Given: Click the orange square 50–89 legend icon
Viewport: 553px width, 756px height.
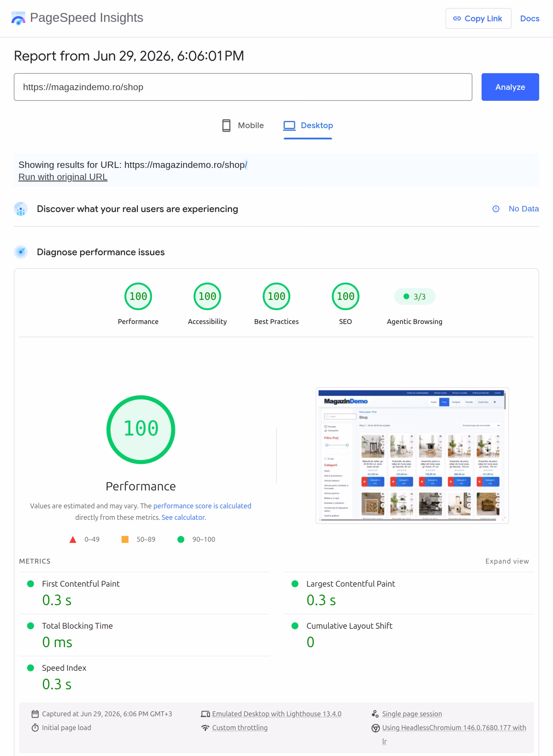Looking at the screenshot, I should pyautogui.click(x=125, y=539).
